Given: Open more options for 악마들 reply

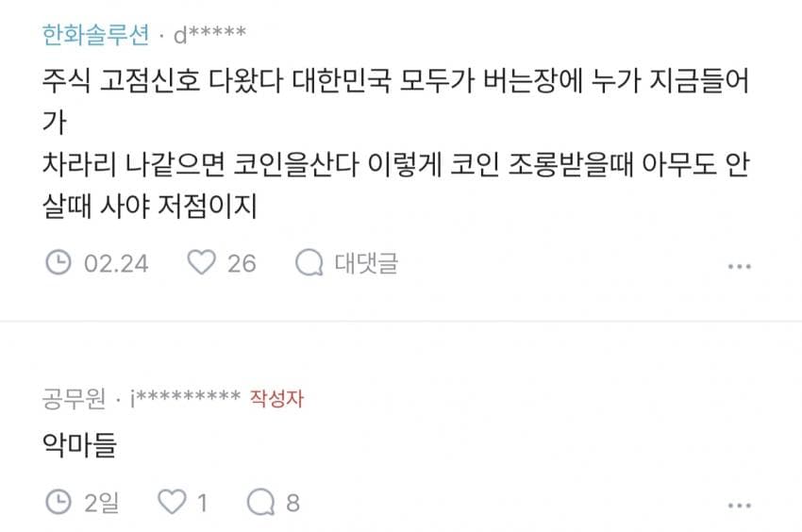Looking at the screenshot, I should click(x=739, y=506).
